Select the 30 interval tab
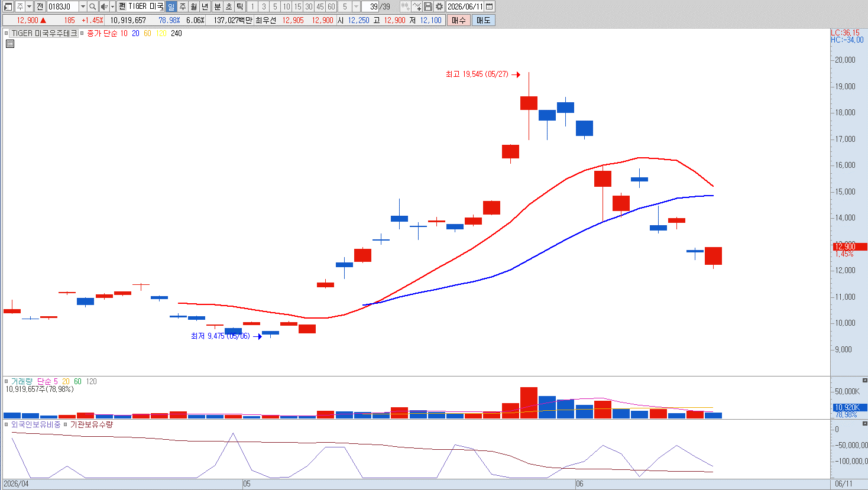Viewport: 868px width, 490px height. (x=309, y=7)
